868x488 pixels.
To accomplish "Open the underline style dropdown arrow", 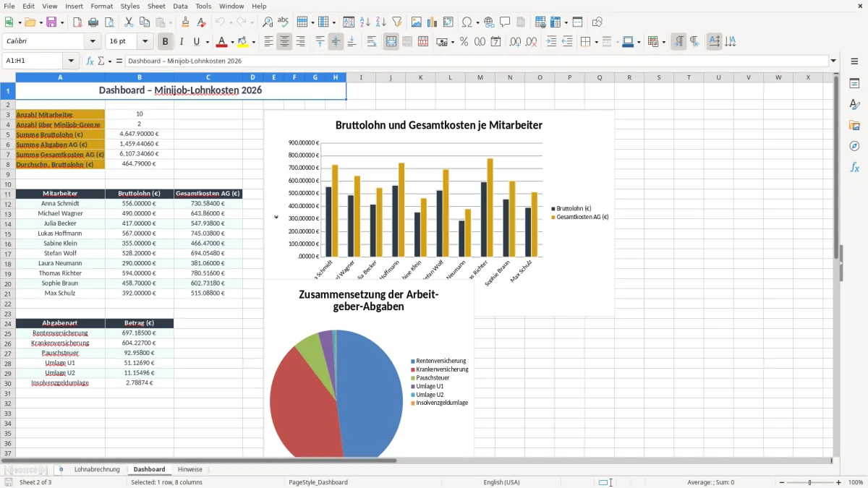I will click(207, 42).
